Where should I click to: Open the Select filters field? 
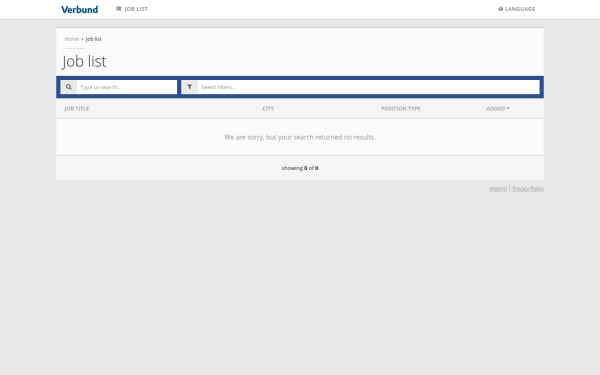pos(368,87)
